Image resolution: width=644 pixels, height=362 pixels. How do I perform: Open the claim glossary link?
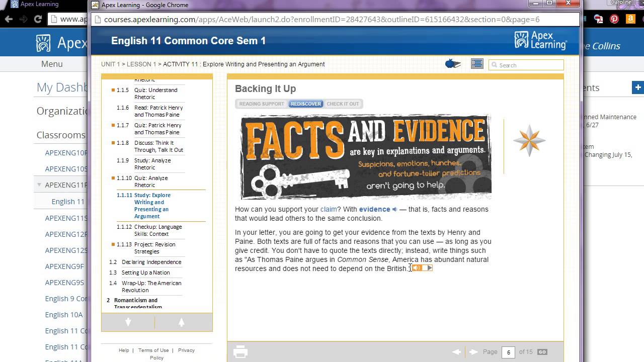pyautogui.click(x=329, y=209)
